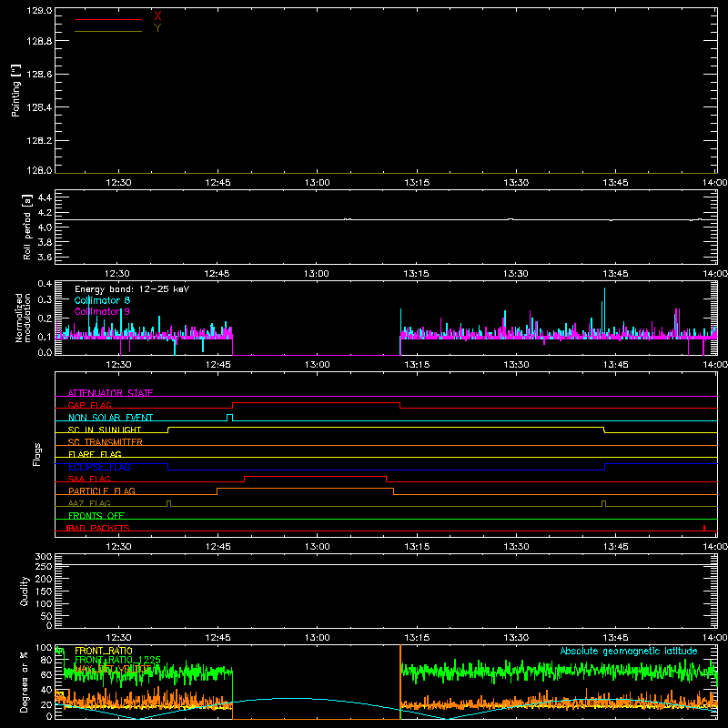Viewport: 728px width, 728px height.
Task: Click 13:30 under the flags plot
Action: tap(516, 547)
